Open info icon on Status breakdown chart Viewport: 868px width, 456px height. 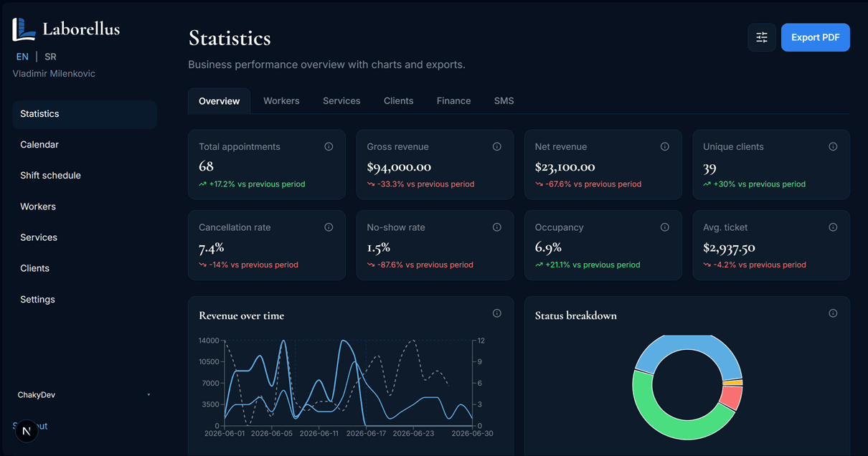click(833, 313)
